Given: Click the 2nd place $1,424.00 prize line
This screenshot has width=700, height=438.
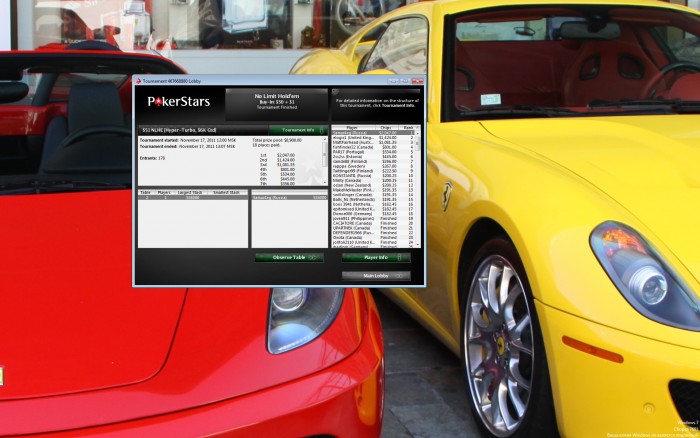Looking at the screenshot, I should [277, 160].
